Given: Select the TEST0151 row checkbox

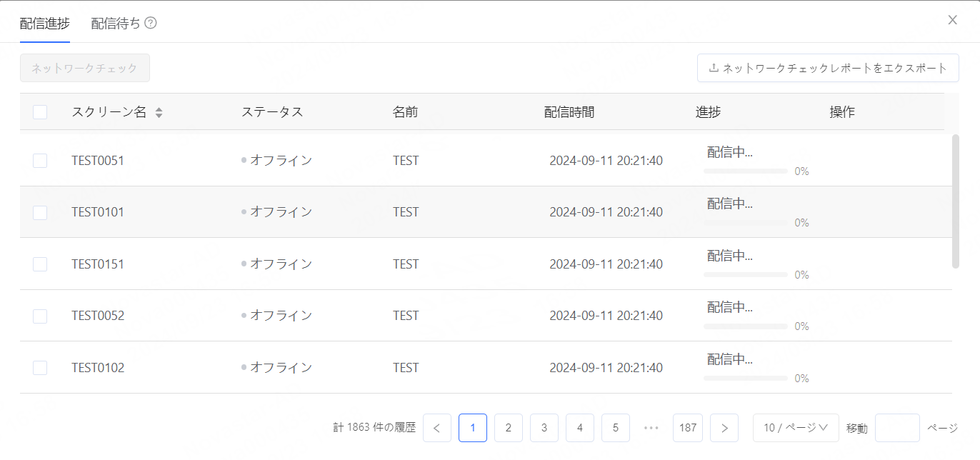Looking at the screenshot, I should click(40, 264).
